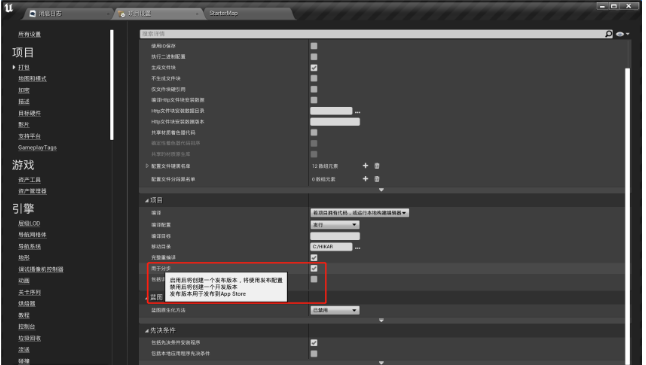Click the 编译目标 input field
The image size is (646, 365).
coord(335,236)
